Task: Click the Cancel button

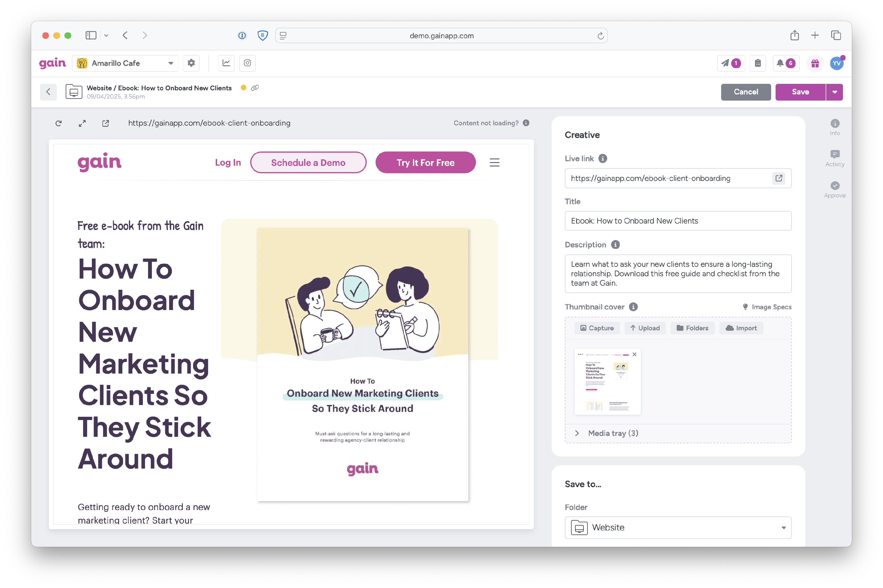Action: (746, 92)
